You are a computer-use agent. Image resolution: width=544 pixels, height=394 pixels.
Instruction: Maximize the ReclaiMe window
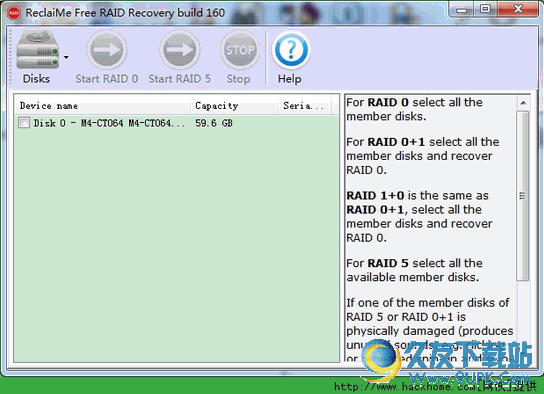point(485,9)
